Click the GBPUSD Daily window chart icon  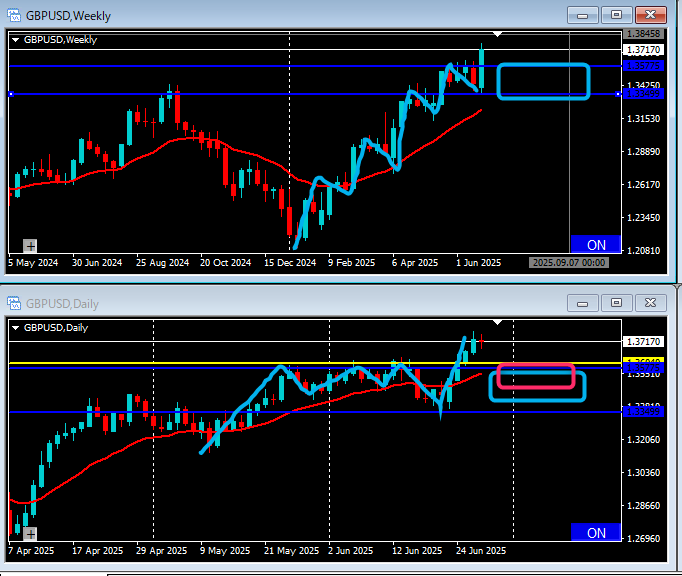(x=14, y=303)
